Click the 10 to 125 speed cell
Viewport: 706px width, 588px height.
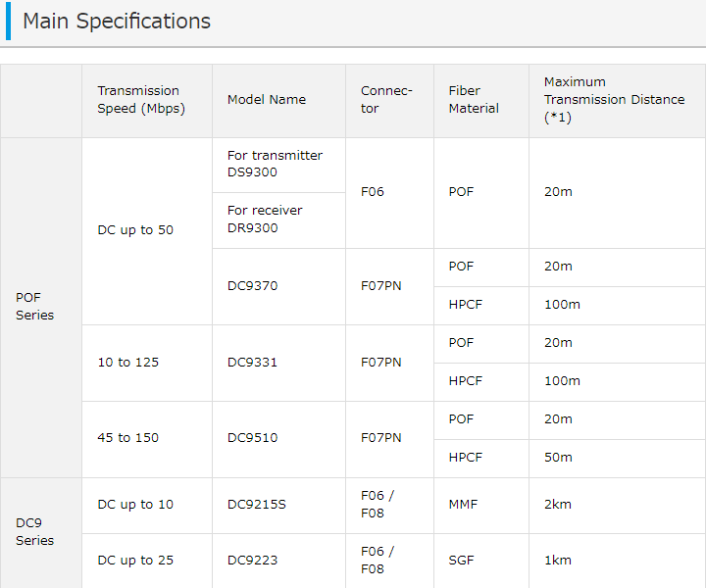[147, 363]
